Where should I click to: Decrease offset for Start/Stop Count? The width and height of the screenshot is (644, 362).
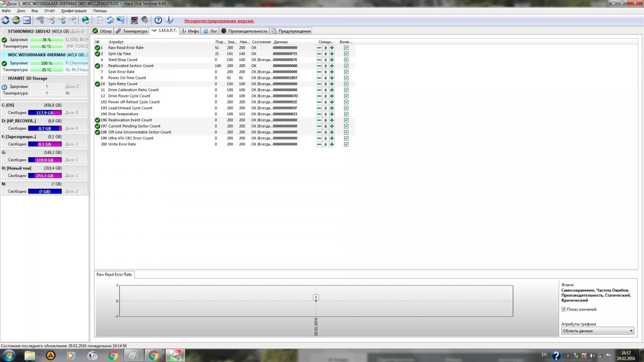click(x=319, y=60)
